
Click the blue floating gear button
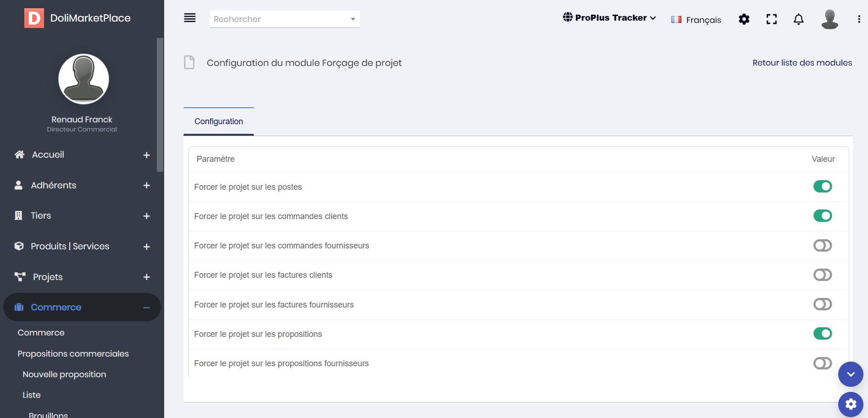pos(851,404)
